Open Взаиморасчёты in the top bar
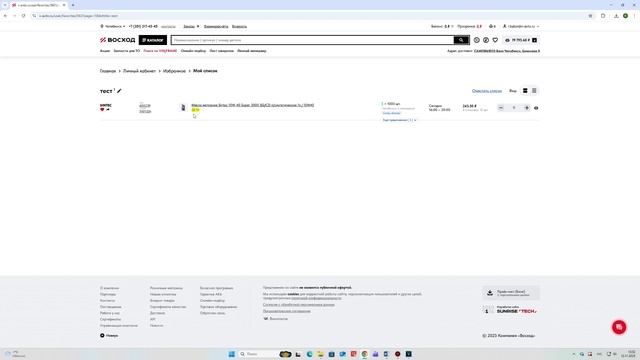The image size is (640, 360). [216, 26]
